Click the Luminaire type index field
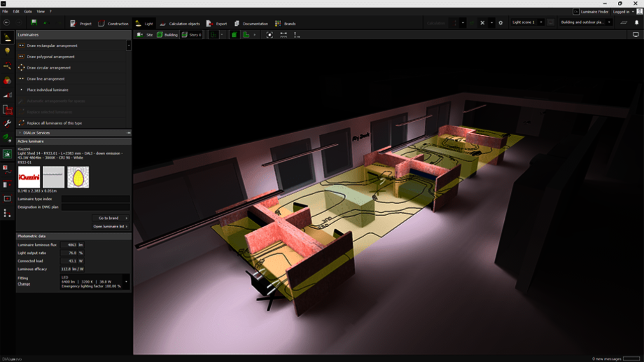Screen dimensions: 644x362 pos(96,199)
